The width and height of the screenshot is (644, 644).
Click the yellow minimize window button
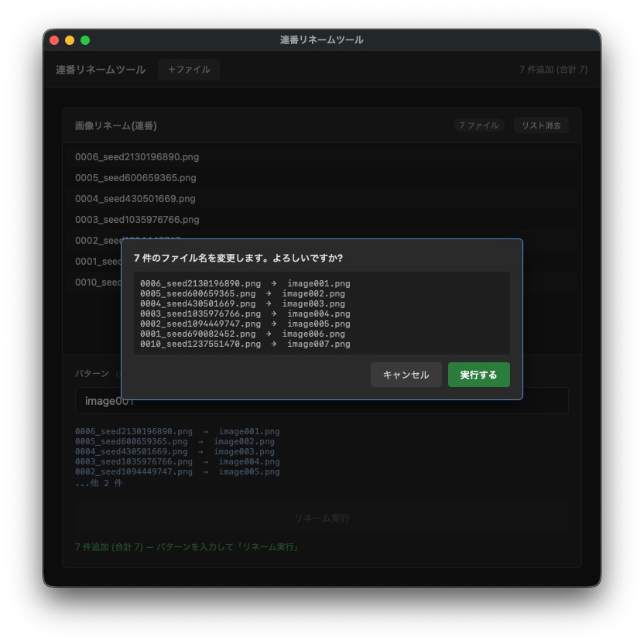point(70,40)
